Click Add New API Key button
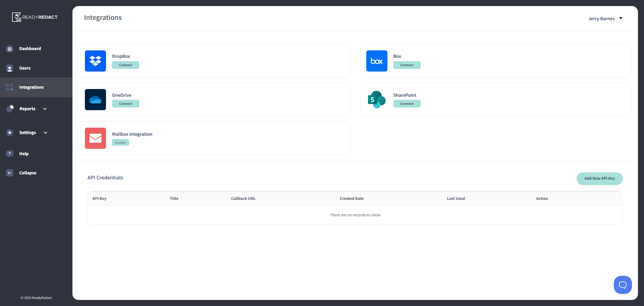The image size is (644, 306). click(x=600, y=179)
